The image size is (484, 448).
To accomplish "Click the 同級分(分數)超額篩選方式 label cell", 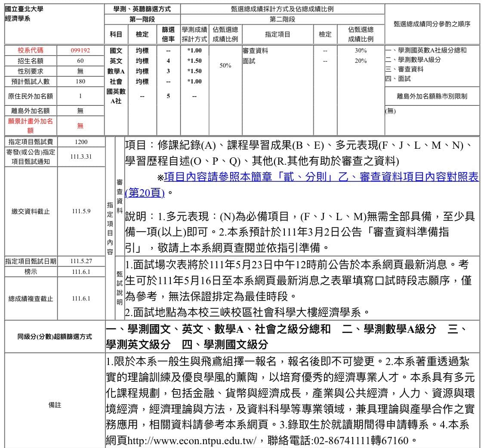I will pos(55,337).
